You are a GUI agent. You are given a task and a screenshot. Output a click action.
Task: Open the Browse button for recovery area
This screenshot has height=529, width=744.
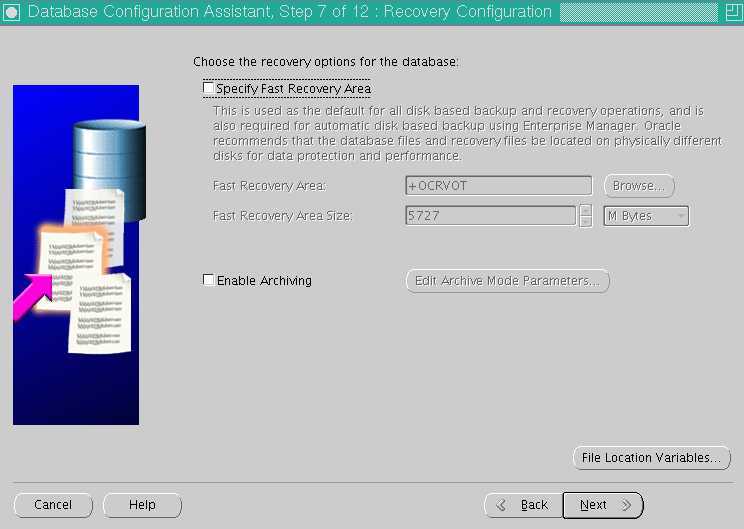click(639, 186)
